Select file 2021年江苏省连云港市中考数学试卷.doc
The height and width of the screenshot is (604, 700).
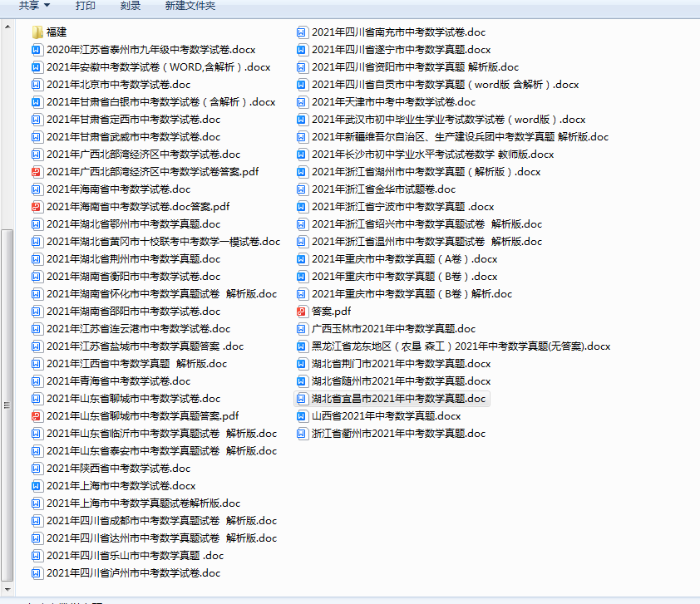tap(131, 329)
